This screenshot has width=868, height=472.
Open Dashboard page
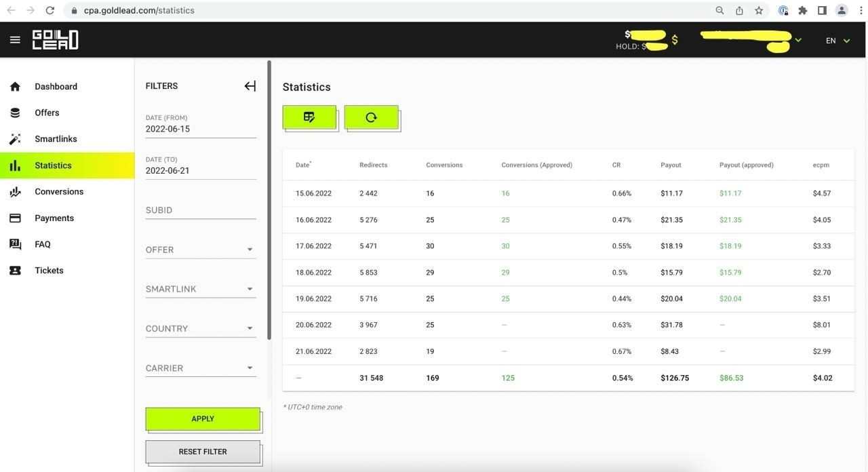pyautogui.click(x=56, y=87)
